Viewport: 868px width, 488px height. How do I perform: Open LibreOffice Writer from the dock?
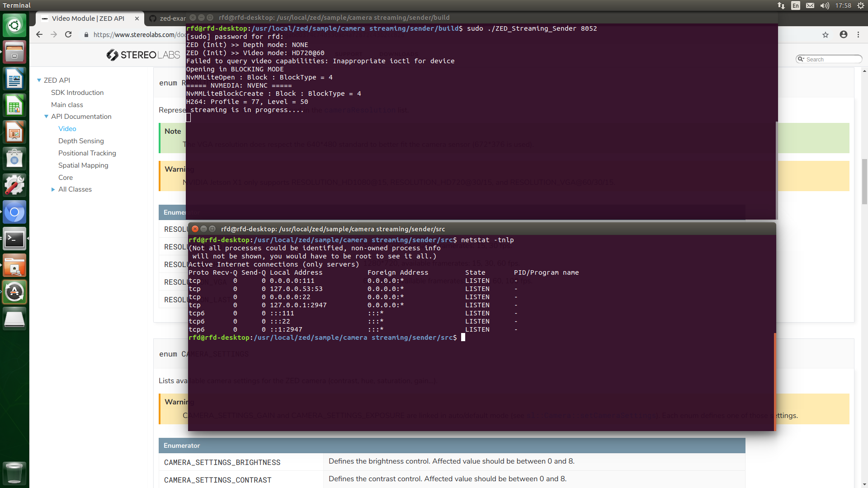click(x=15, y=79)
